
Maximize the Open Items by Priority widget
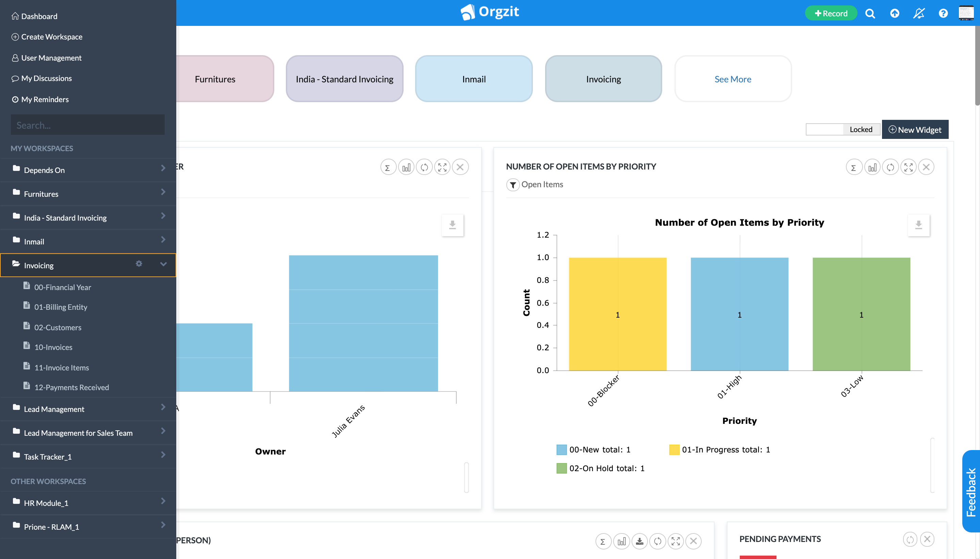pyautogui.click(x=908, y=167)
